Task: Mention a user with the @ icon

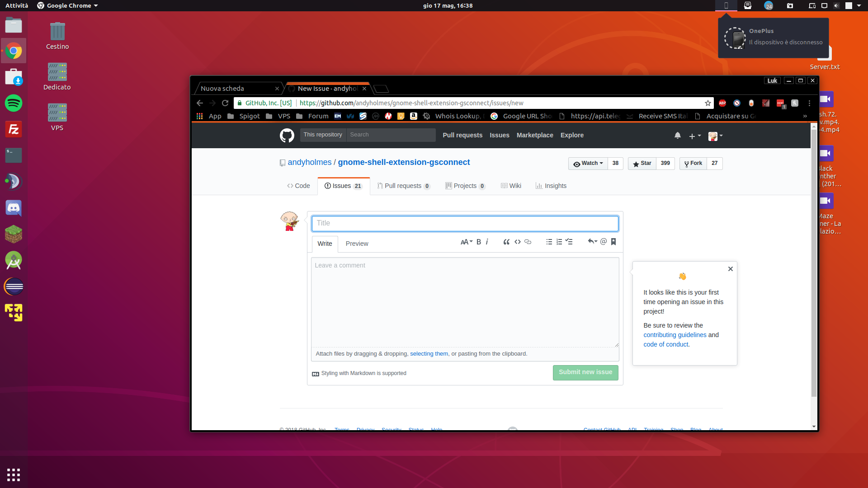Action: coord(604,242)
